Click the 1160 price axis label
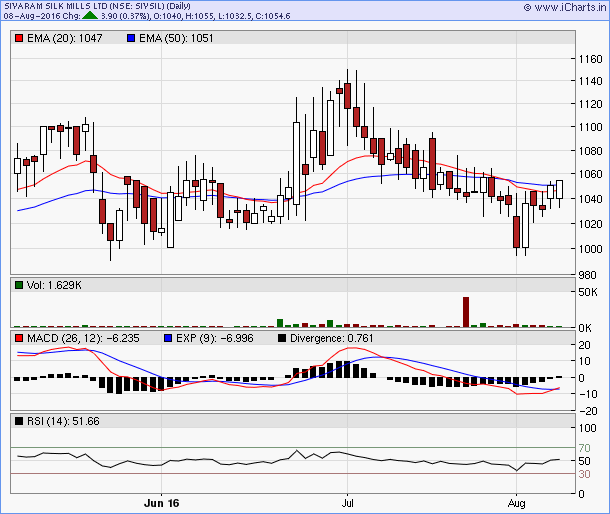The height and width of the screenshot is (514, 610). [591, 59]
